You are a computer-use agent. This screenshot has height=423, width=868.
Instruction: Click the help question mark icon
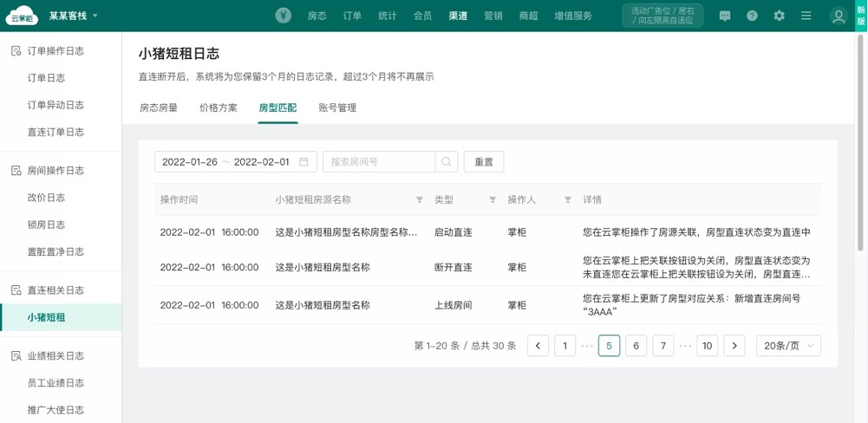(752, 16)
